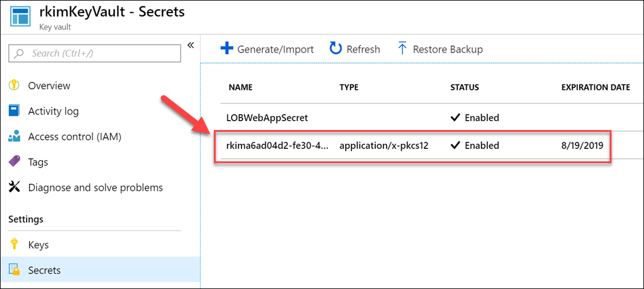Click the Settings section heading
This screenshot has width=644, height=289.
point(26,219)
